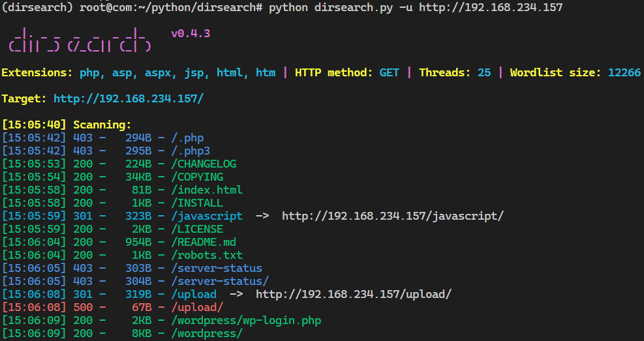Click the dirsearch ASCII art logo
Screen dimensions: 644x341
tap(80, 40)
